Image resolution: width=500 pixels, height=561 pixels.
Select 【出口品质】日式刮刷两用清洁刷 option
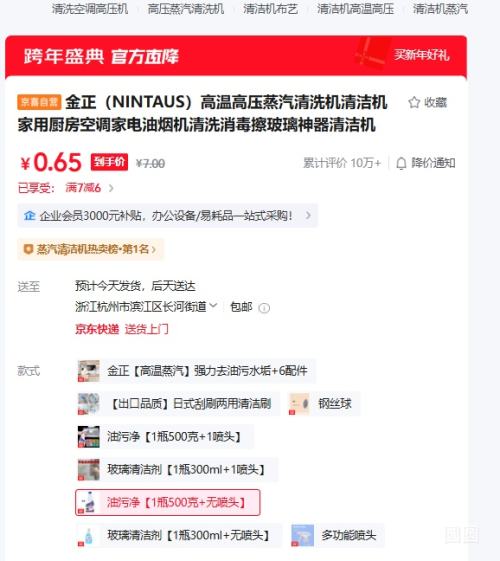[x=178, y=404]
